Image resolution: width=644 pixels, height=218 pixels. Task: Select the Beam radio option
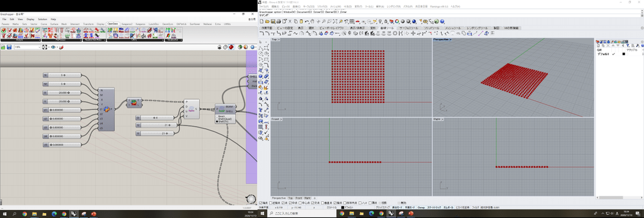(x=216, y=115)
